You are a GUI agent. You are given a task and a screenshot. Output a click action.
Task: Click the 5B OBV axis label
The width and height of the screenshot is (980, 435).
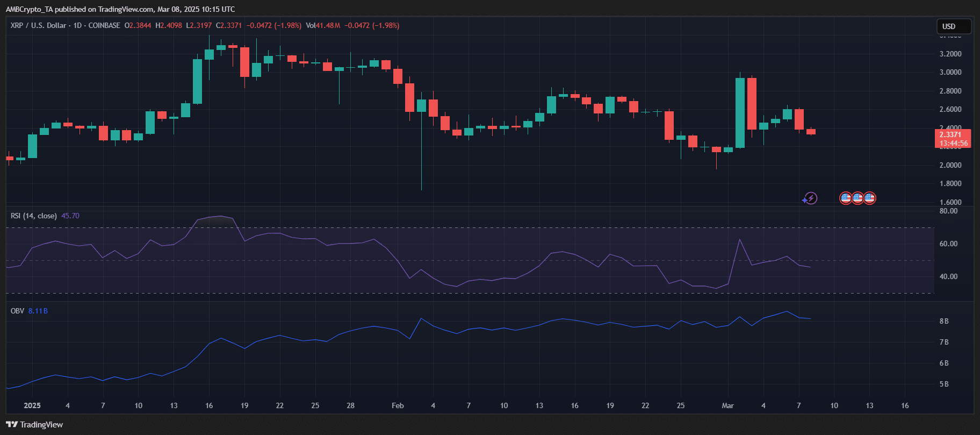pyautogui.click(x=944, y=384)
